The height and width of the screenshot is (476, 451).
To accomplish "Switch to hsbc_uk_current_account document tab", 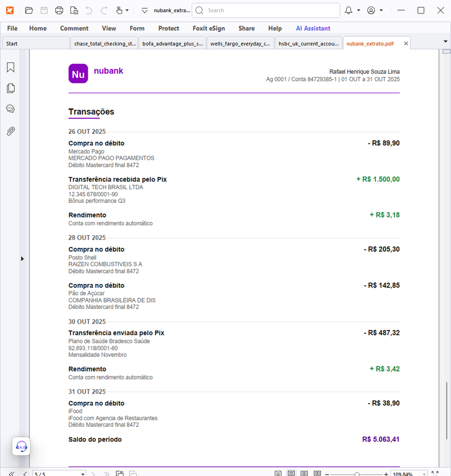I will click(309, 44).
